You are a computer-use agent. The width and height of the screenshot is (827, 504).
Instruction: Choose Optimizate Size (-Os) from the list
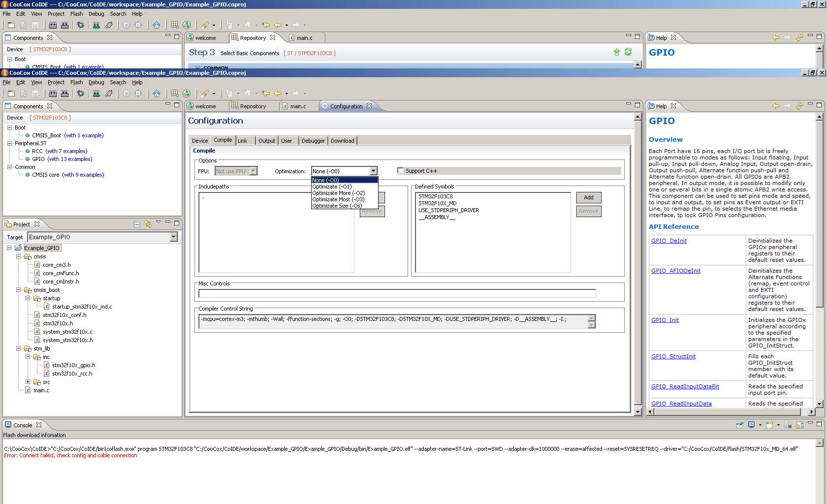click(337, 206)
